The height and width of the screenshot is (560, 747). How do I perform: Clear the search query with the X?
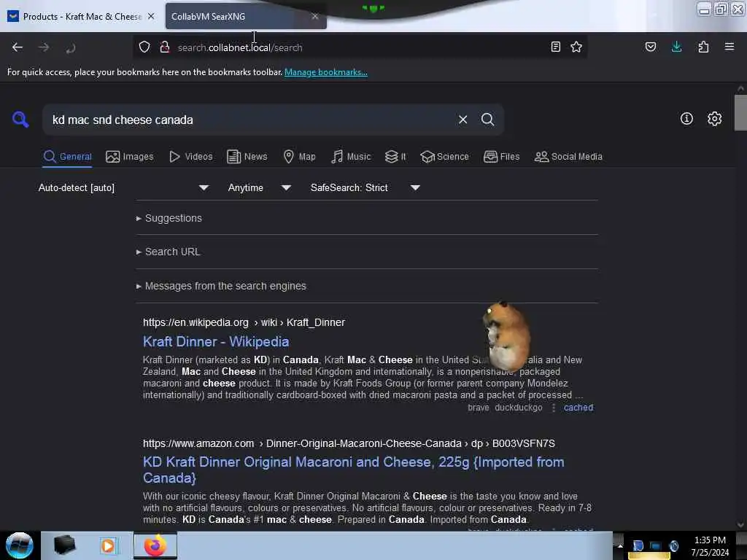click(x=462, y=120)
